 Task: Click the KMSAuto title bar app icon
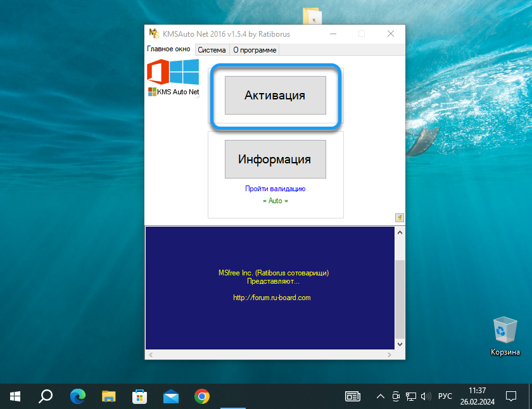[154, 34]
